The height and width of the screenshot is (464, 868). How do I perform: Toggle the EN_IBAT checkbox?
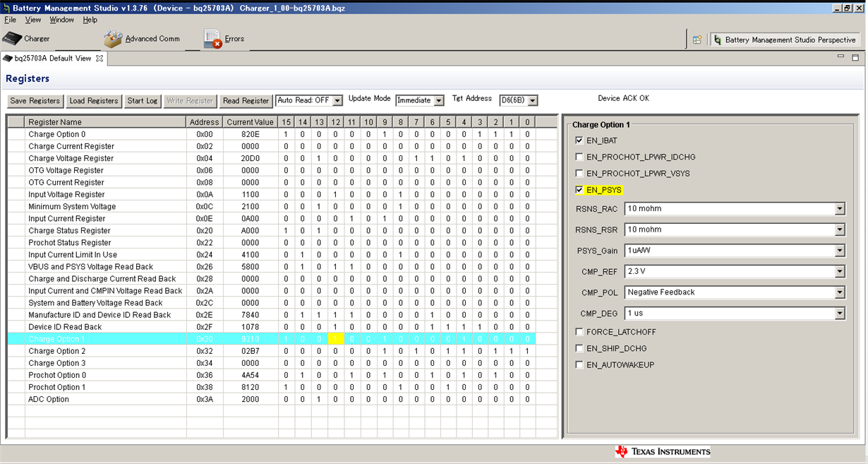579,141
